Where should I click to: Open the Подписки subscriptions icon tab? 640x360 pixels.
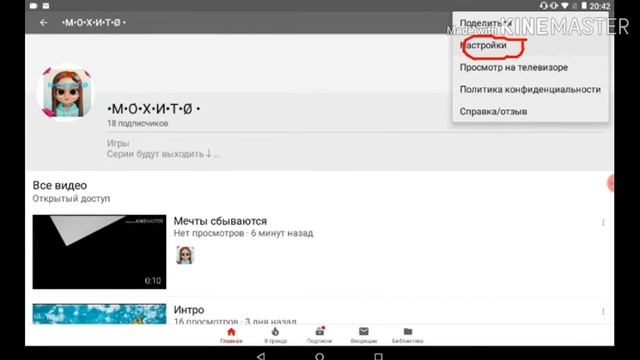(320, 331)
